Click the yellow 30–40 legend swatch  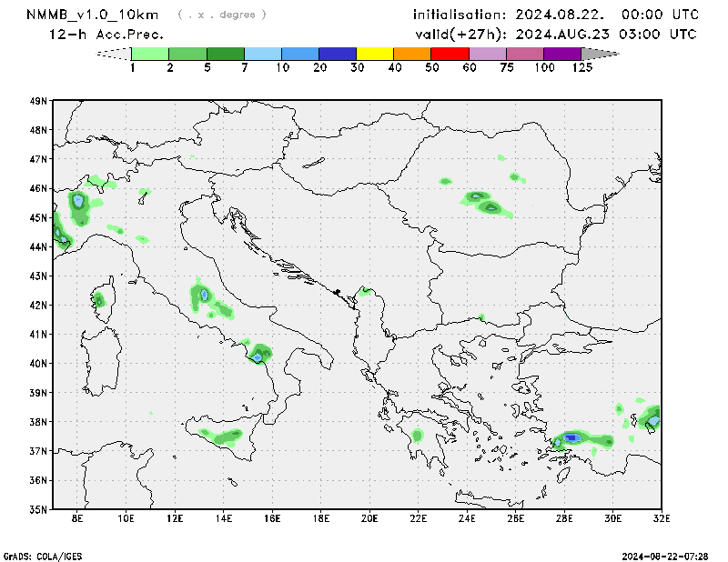point(375,54)
